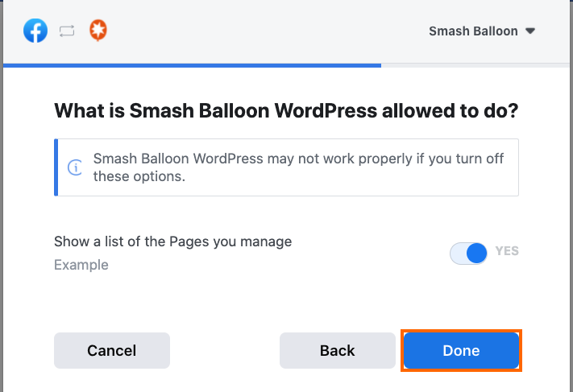Viewport: 573px width, 392px height.
Task: Click the Example text under the permission
Action: click(81, 265)
